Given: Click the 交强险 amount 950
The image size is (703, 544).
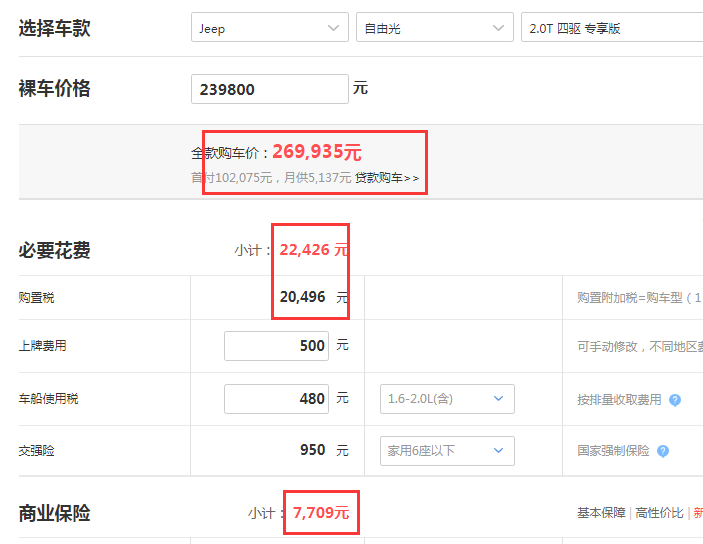Looking at the screenshot, I should pos(312,450).
